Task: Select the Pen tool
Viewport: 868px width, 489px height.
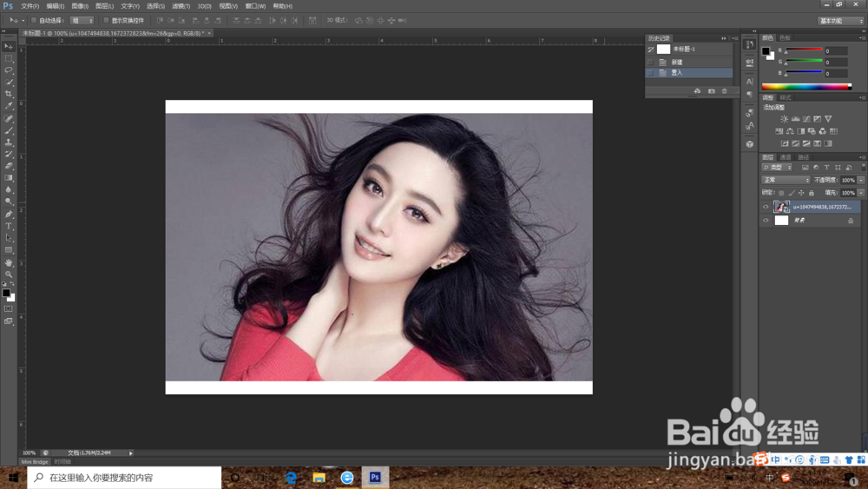Action: (9, 215)
